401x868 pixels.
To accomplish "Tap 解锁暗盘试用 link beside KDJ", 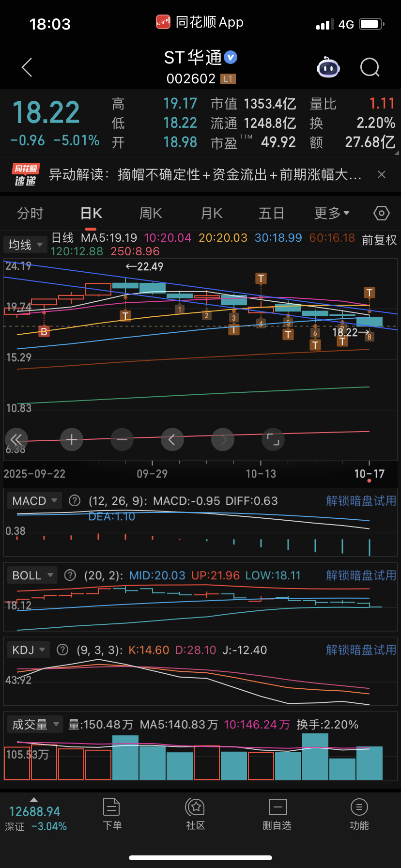I will tap(361, 650).
